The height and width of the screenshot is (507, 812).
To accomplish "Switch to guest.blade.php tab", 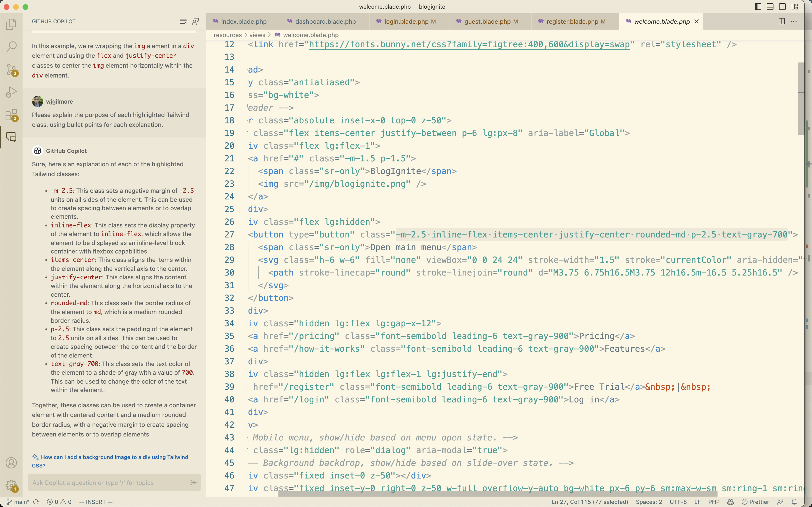I will coord(490,22).
